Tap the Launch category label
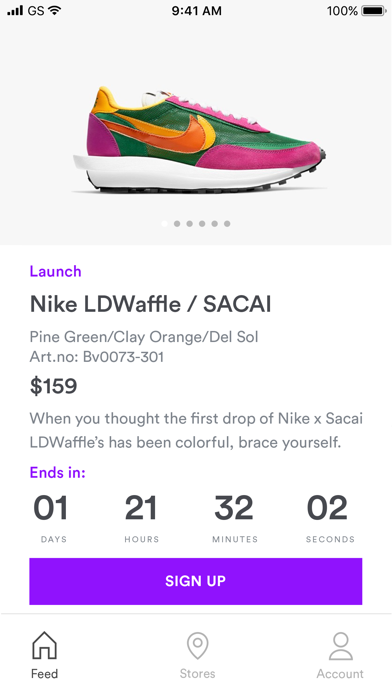Image resolution: width=392 pixels, height=696 pixels. [55, 271]
